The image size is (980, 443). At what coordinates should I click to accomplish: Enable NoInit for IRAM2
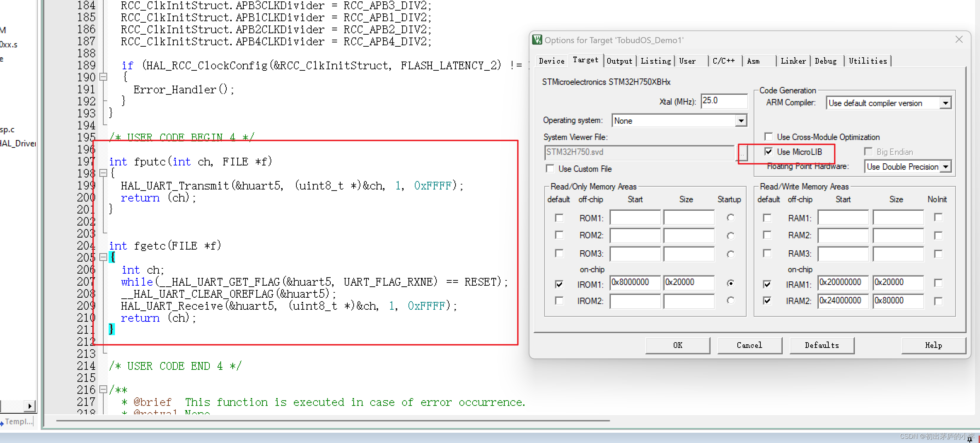click(938, 301)
